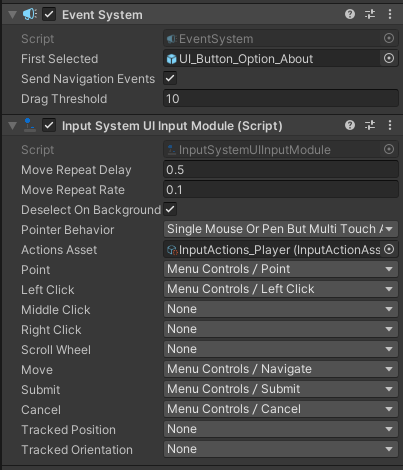
Task: Toggle Deselect On Background checkbox
Action: [170, 209]
